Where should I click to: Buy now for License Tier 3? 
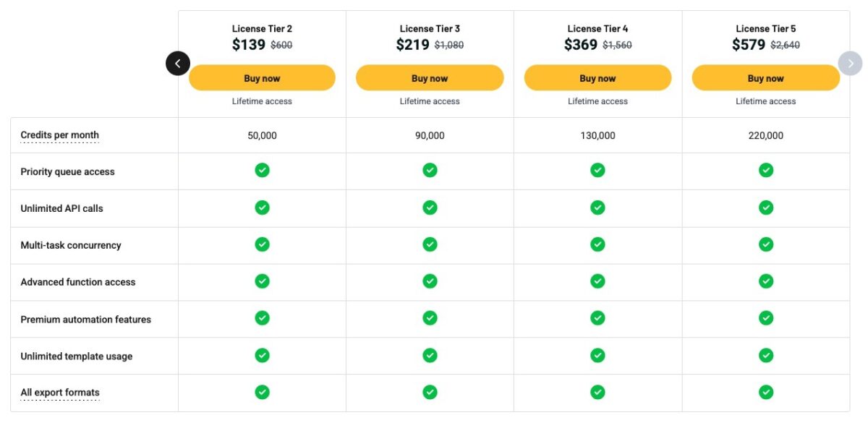[430, 78]
